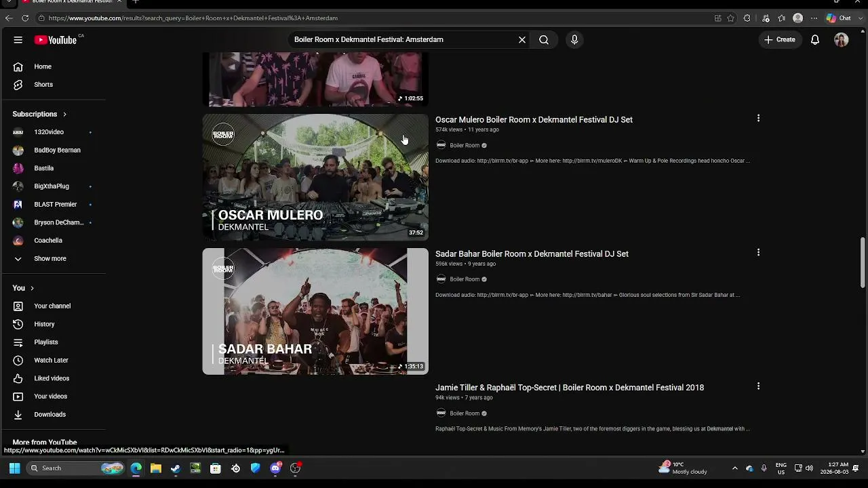Screen dimensions: 868x488
Task: Open the BLAST Premier subscription
Action: (x=53, y=204)
